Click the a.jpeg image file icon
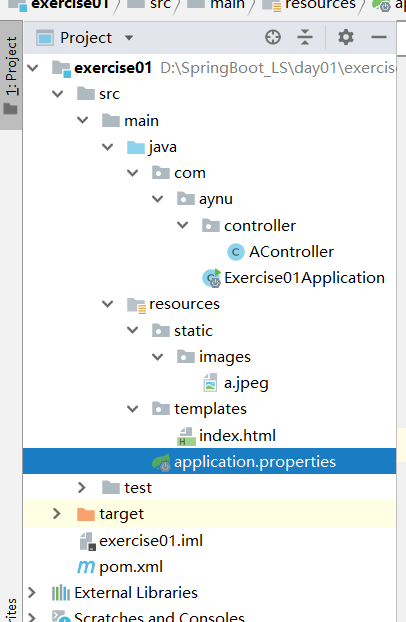This screenshot has width=406, height=622. click(x=210, y=383)
